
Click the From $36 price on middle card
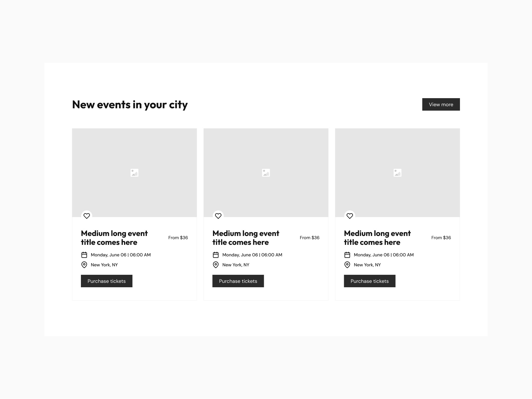310,238
